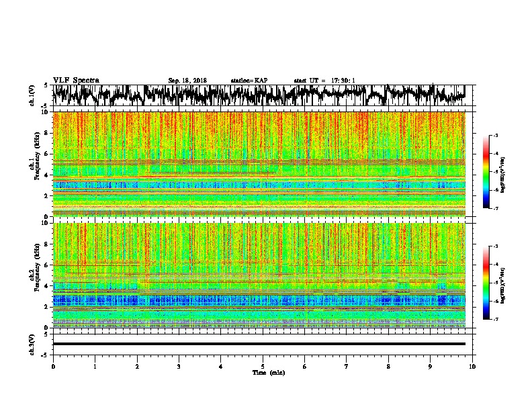
Task: Click the ch.2 spectrogram plot area
Action: (x=259, y=275)
